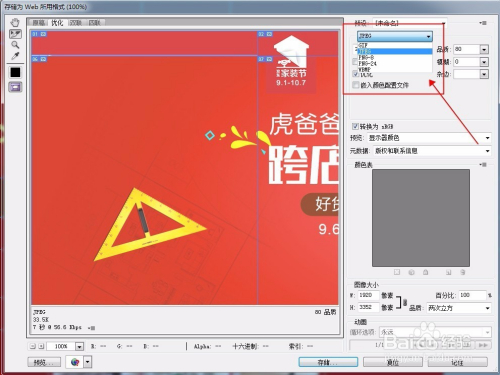Toggle the constrain proportions link icon
This screenshot has width=500, height=375.
[x=405, y=303]
